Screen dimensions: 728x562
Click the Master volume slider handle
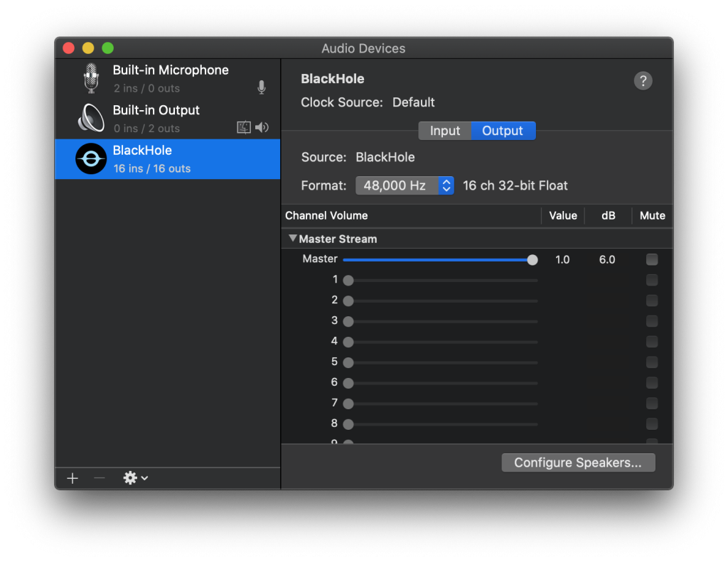point(532,260)
